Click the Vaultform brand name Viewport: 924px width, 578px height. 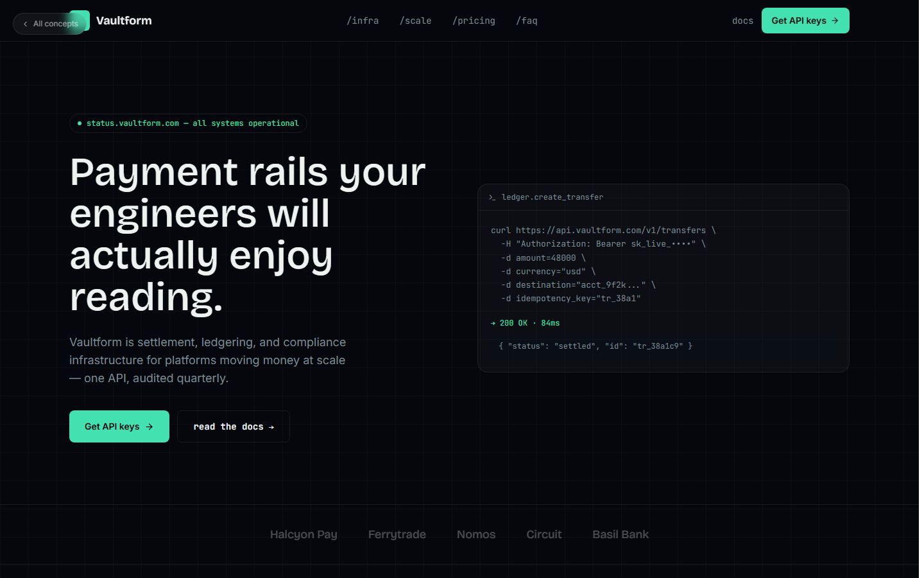point(124,21)
